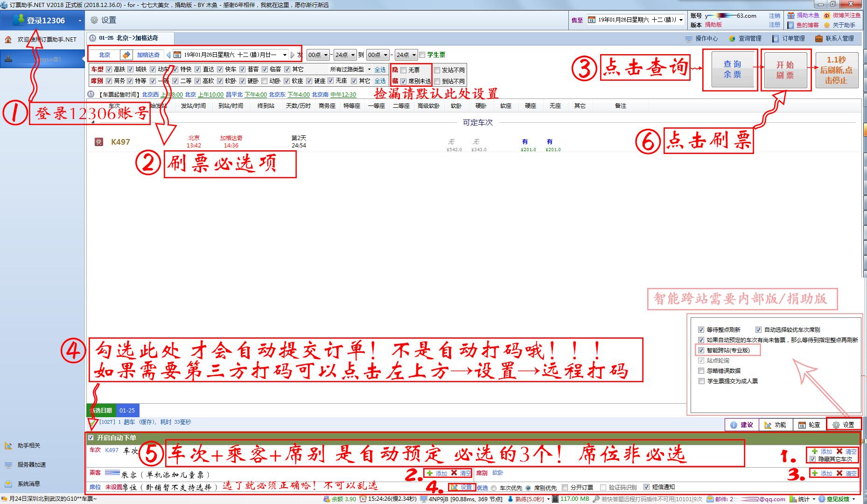Click the 注销 logout link

pos(775,15)
